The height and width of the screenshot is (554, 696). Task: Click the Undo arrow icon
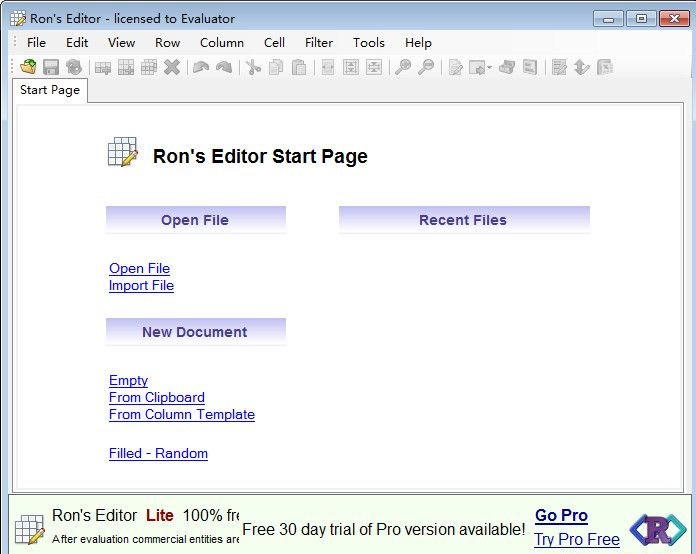(x=201, y=67)
